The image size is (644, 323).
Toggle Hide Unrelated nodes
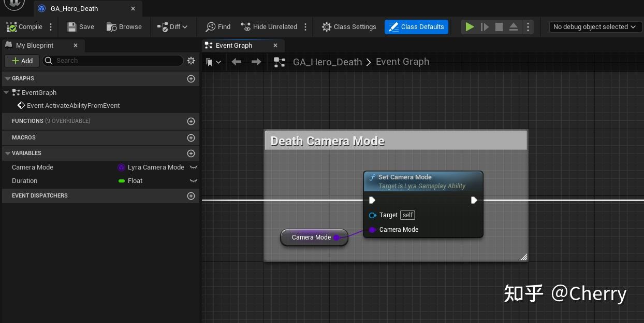click(x=269, y=27)
